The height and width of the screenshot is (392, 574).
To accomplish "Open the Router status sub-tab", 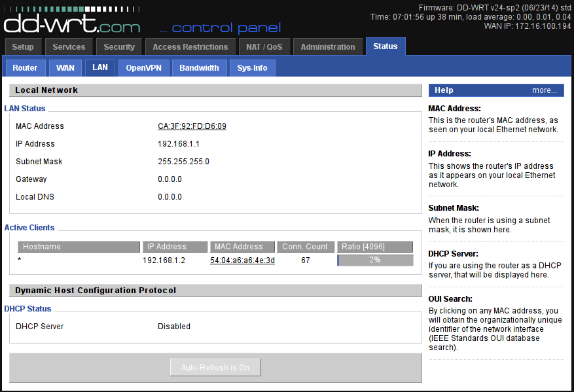I will (x=25, y=67).
